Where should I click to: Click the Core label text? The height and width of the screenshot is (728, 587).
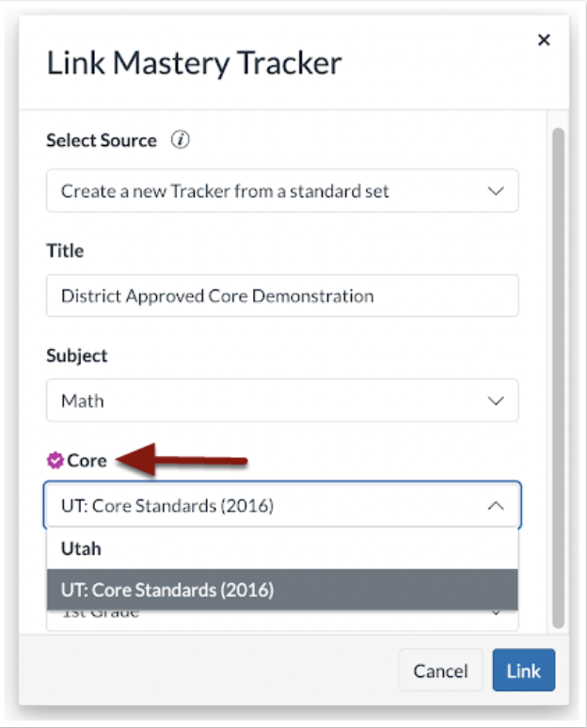(87, 461)
